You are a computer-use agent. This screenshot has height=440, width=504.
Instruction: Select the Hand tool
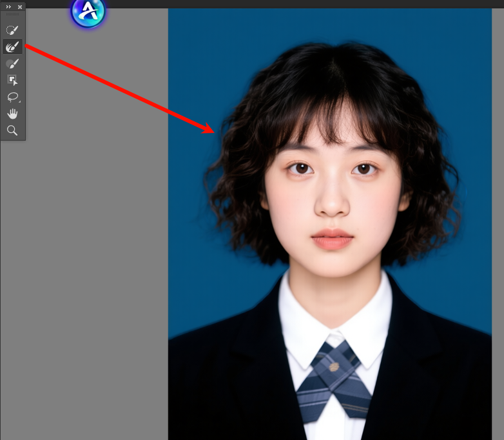[12, 114]
